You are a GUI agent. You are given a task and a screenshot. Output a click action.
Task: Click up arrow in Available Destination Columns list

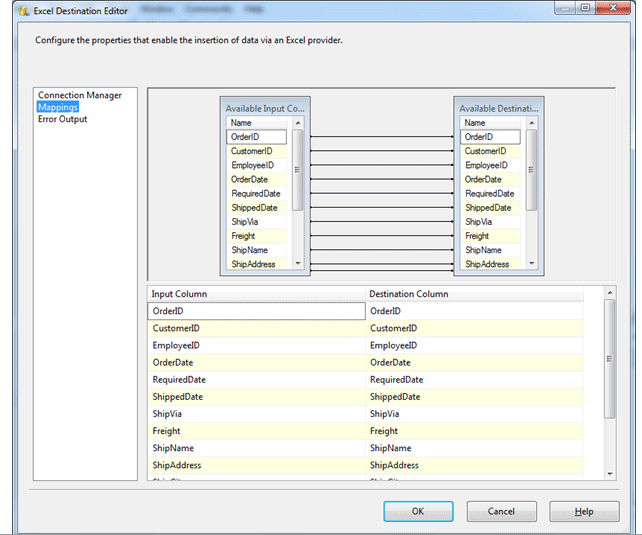click(x=531, y=123)
